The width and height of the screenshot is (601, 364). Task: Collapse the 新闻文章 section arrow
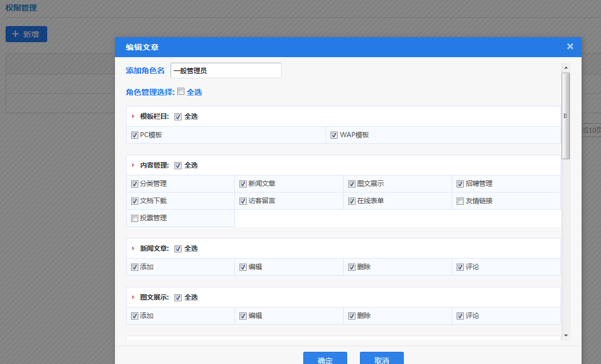133,249
